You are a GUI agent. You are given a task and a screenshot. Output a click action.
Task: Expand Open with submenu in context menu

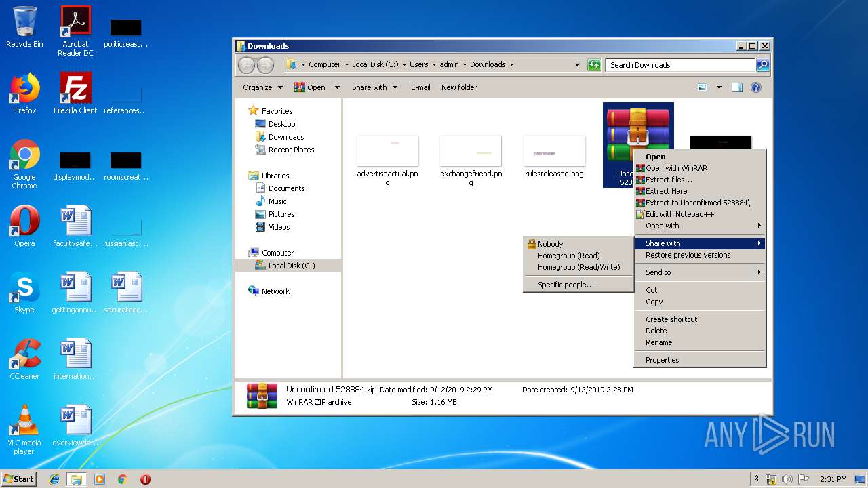[700, 226]
